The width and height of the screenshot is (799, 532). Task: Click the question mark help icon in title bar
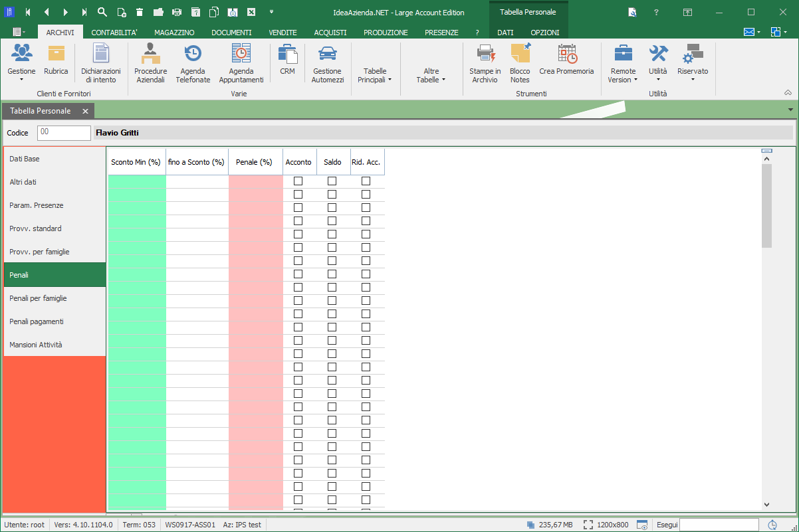click(x=656, y=12)
